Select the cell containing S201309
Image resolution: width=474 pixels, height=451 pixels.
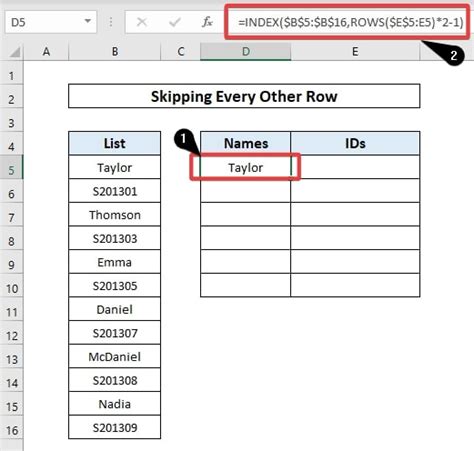[x=115, y=427]
